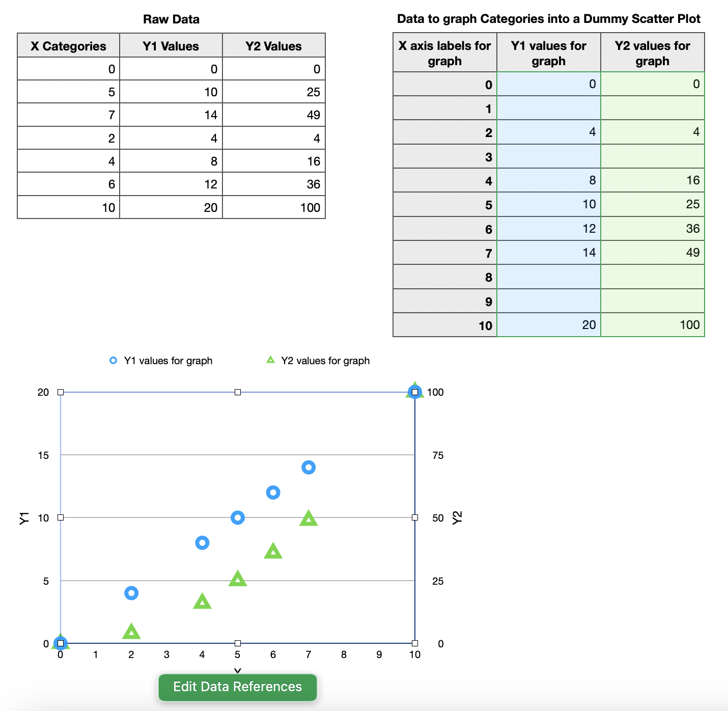728x711 pixels.
Task: Click the X Categories column header
Action: 68,45
